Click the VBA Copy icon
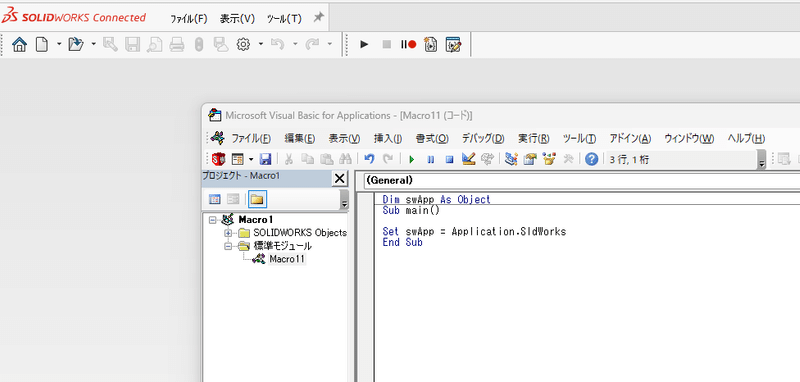Screen dimensions: 800x382 (x=308, y=159)
